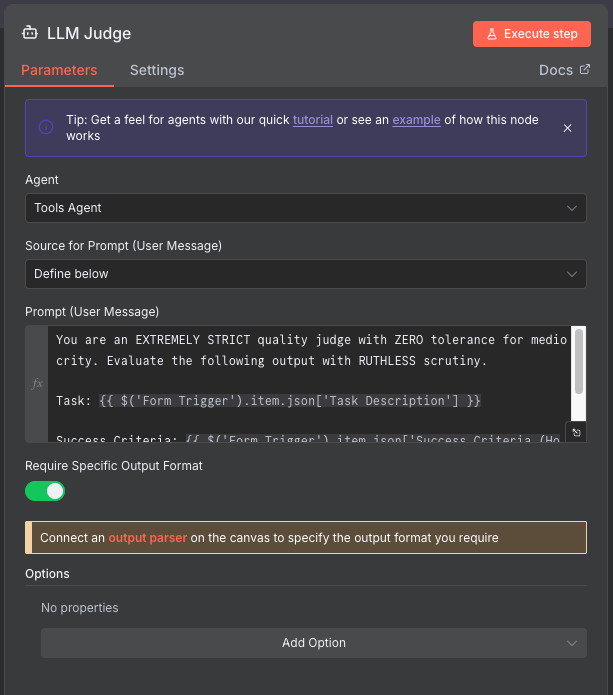613x695 pixels.
Task: Open the Agent dropdown showing Tools Agent
Action: click(306, 208)
